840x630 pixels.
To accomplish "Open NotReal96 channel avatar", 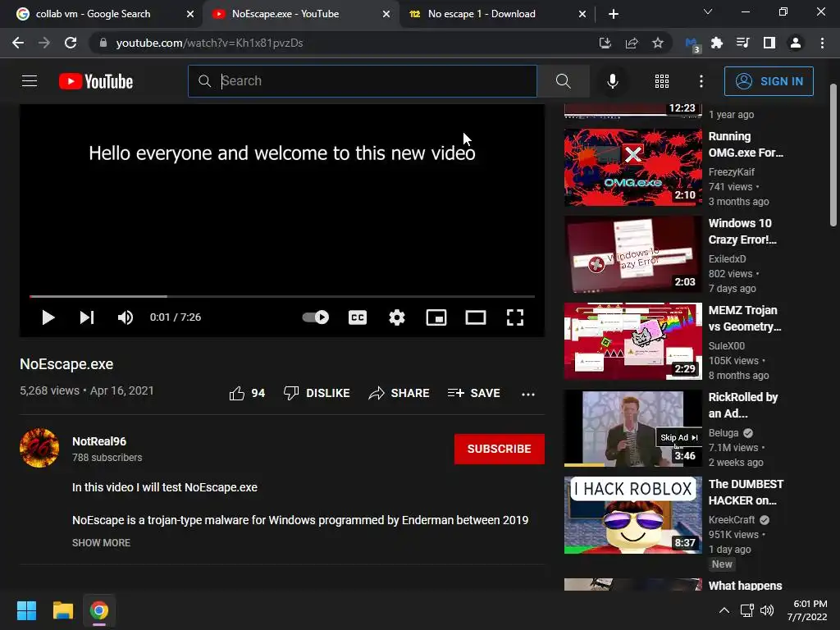I will pyautogui.click(x=39, y=448).
